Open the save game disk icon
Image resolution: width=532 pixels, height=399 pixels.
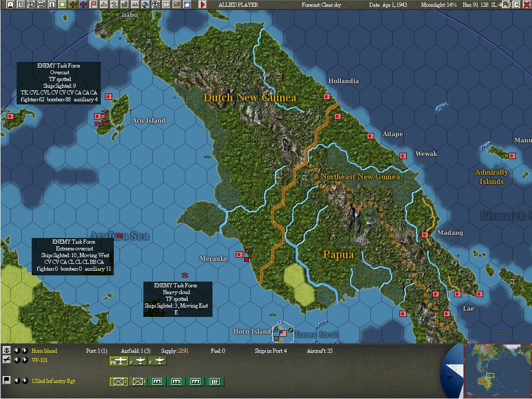[10, 4]
